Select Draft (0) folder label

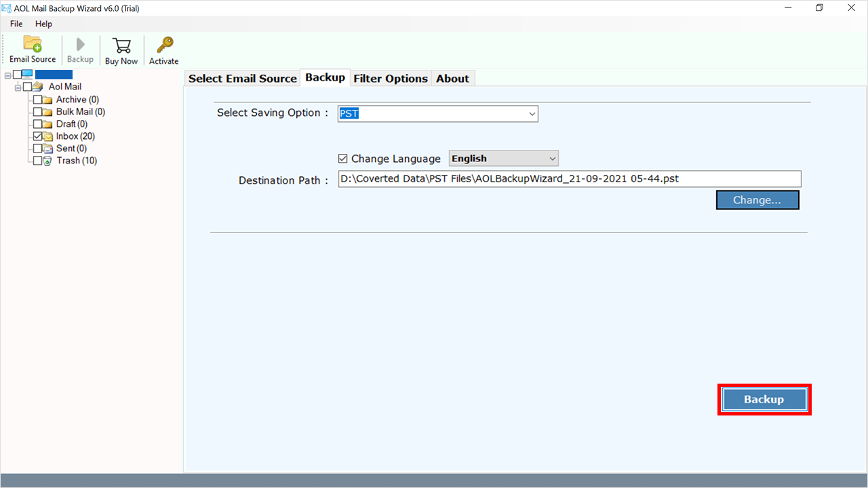[72, 124]
